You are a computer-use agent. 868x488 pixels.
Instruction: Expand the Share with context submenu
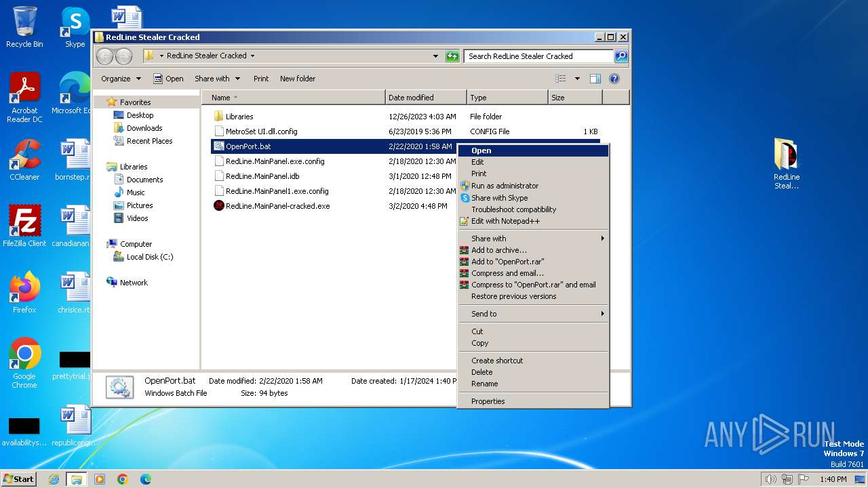(533, 239)
